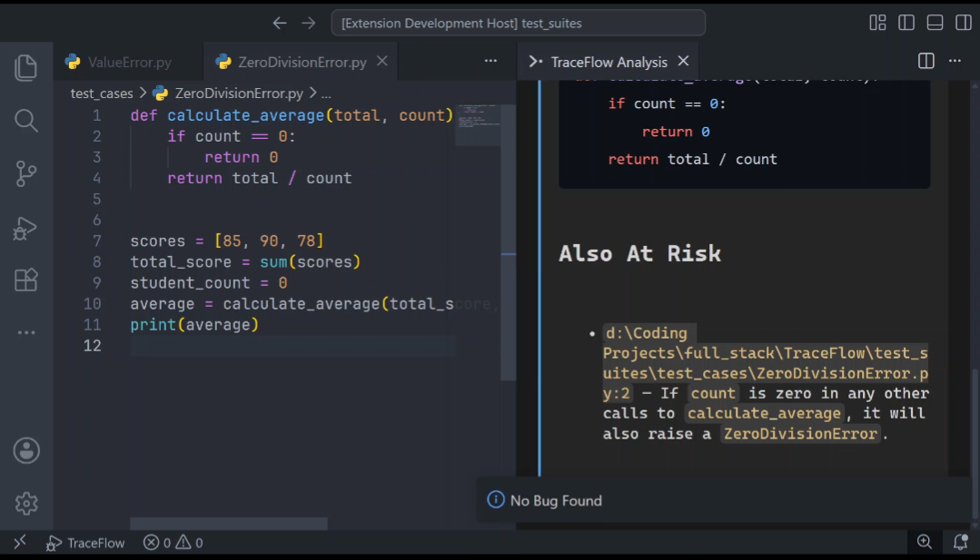This screenshot has height=560, width=980.
Task: Open the Search view in activity bar
Action: 25,121
